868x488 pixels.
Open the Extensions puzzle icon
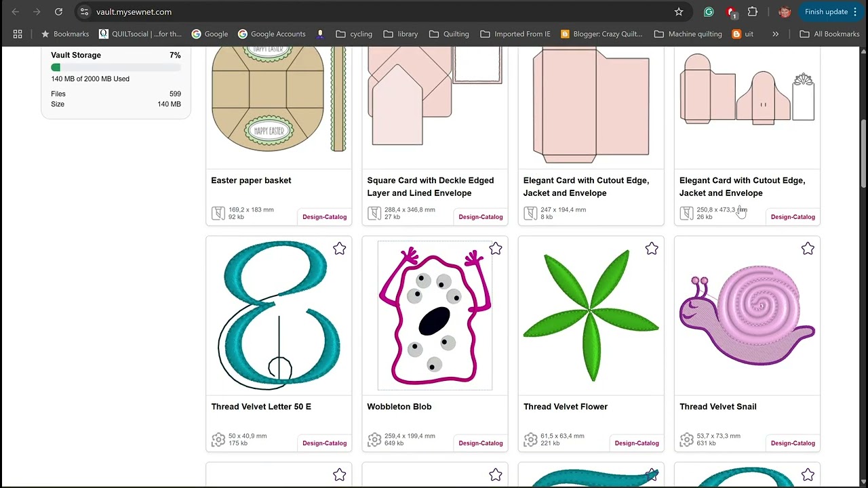point(753,12)
